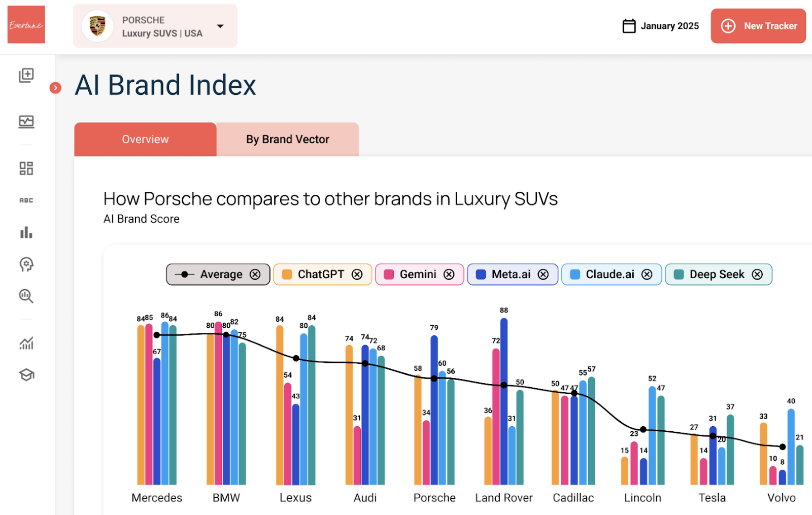Remove Average series from the chart
The width and height of the screenshot is (812, 515).
click(x=255, y=274)
